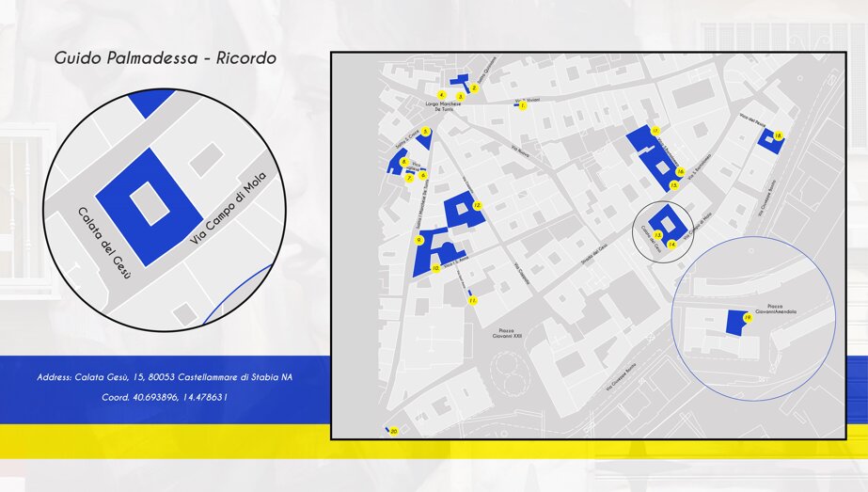Select yellow marker 2 near Salita Quisisana
The width and height of the screenshot is (868, 492).
(x=474, y=88)
